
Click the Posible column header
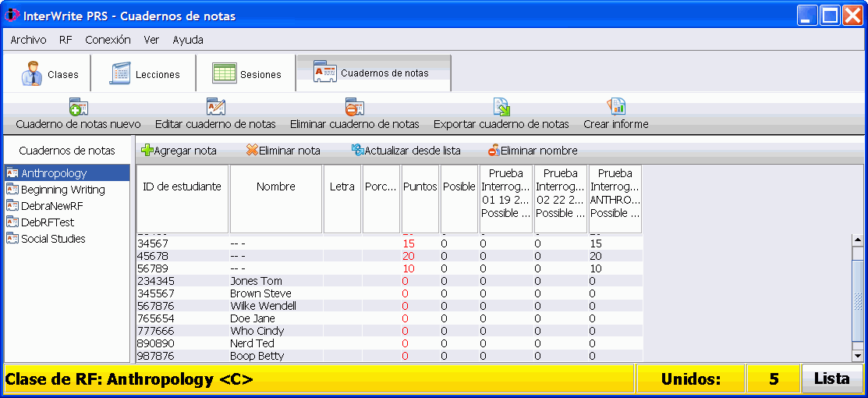459,199
